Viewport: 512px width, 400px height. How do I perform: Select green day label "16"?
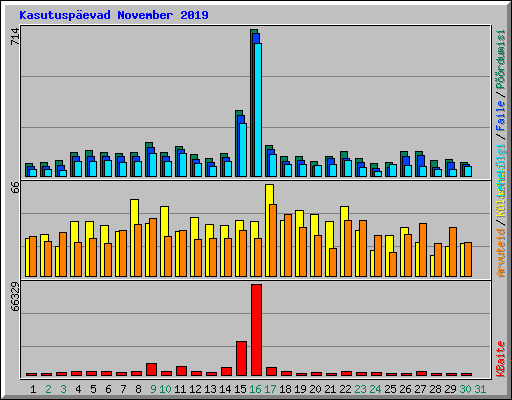tap(255, 389)
